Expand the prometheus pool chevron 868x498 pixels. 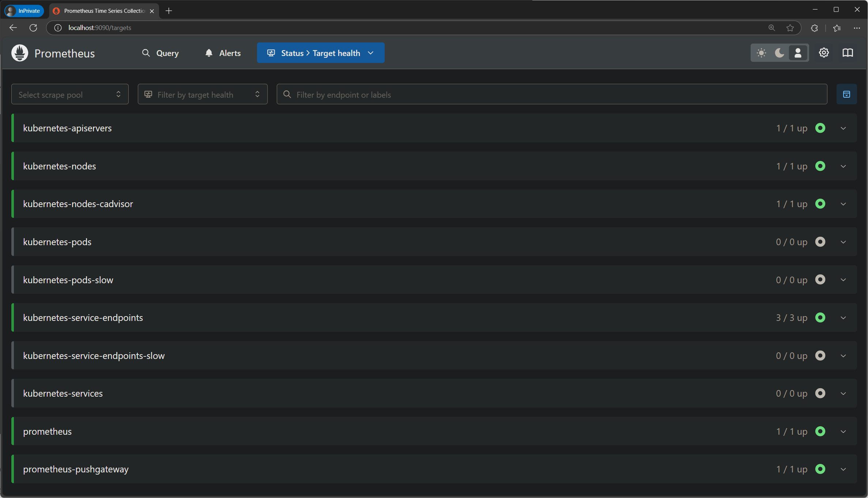pos(844,432)
